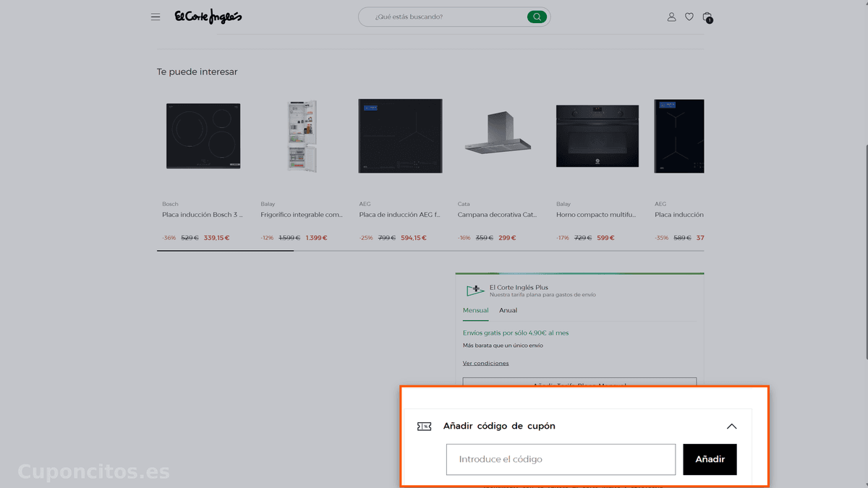Open the Balay integrated fridge thumbnail
This screenshot has width=868, height=488.
302,136
